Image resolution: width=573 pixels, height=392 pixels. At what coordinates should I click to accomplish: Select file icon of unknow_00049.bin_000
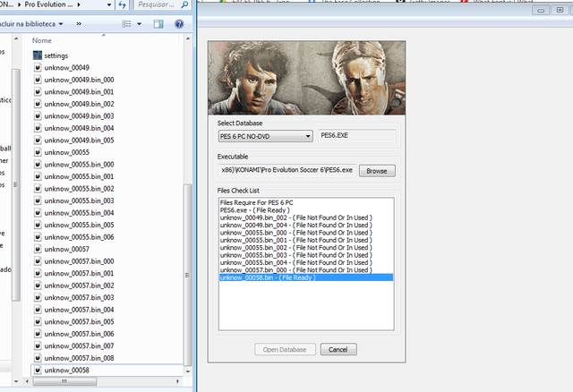pyautogui.click(x=38, y=80)
